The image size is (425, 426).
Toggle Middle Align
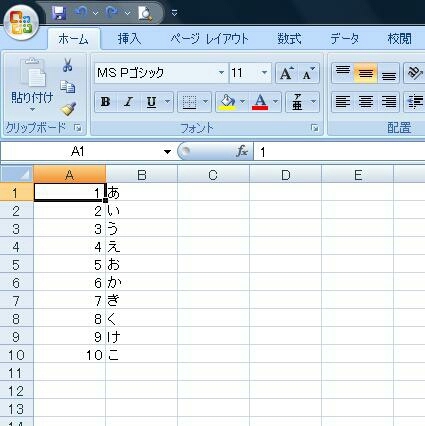tap(365, 73)
